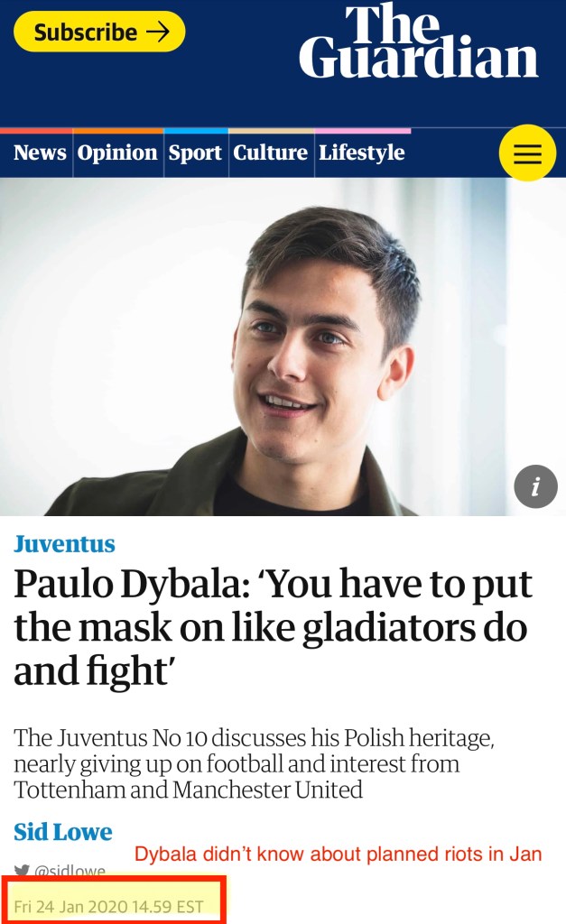
Task: Go to the Sport section
Action: pyautogui.click(x=195, y=152)
